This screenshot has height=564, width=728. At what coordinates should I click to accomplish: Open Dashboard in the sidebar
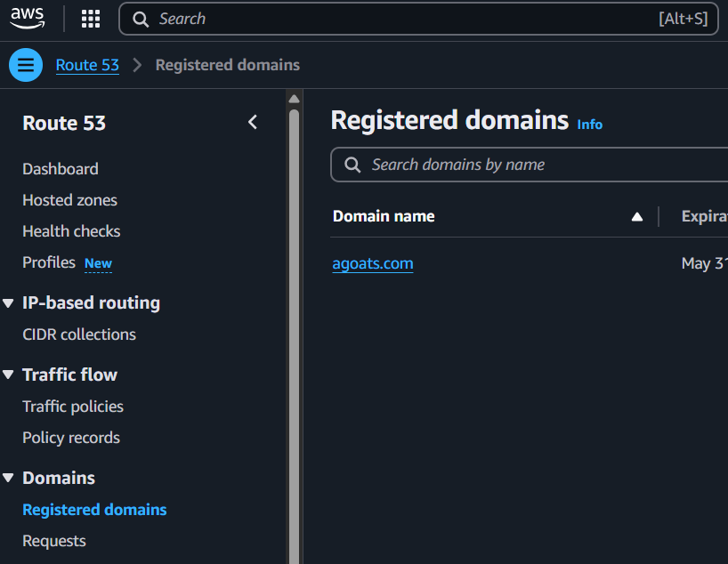click(61, 169)
